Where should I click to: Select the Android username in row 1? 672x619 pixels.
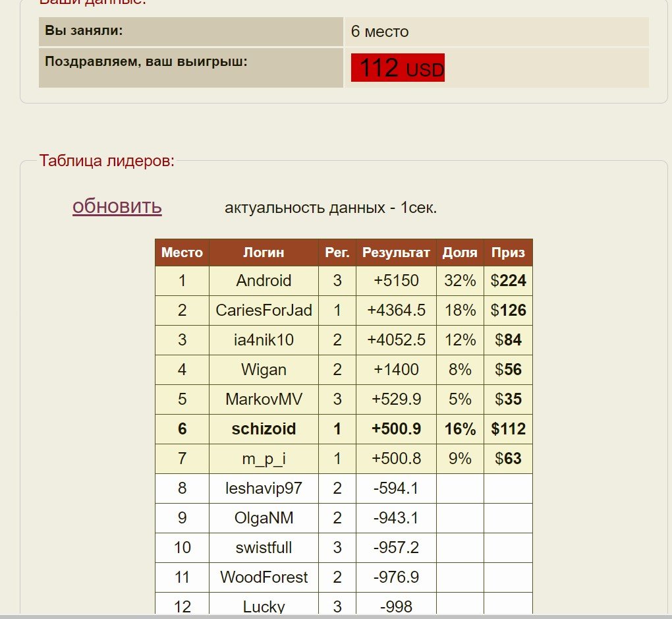click(x=263, y=281)
